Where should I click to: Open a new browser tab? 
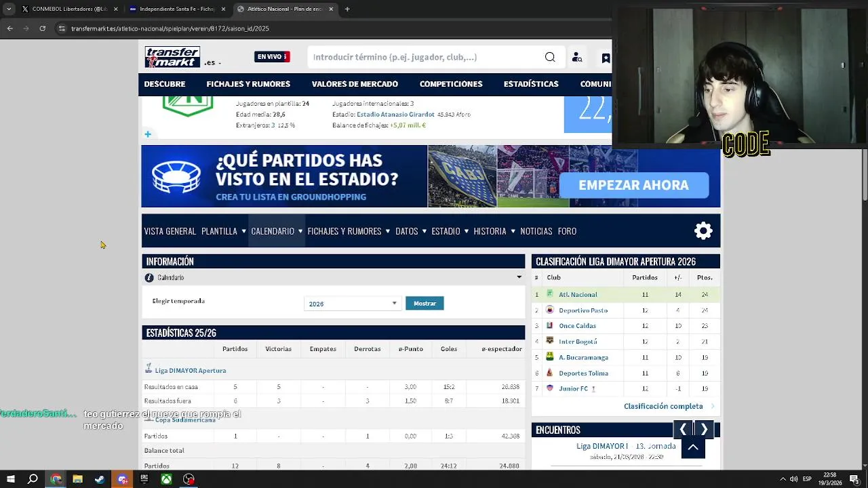coord(347,9)
